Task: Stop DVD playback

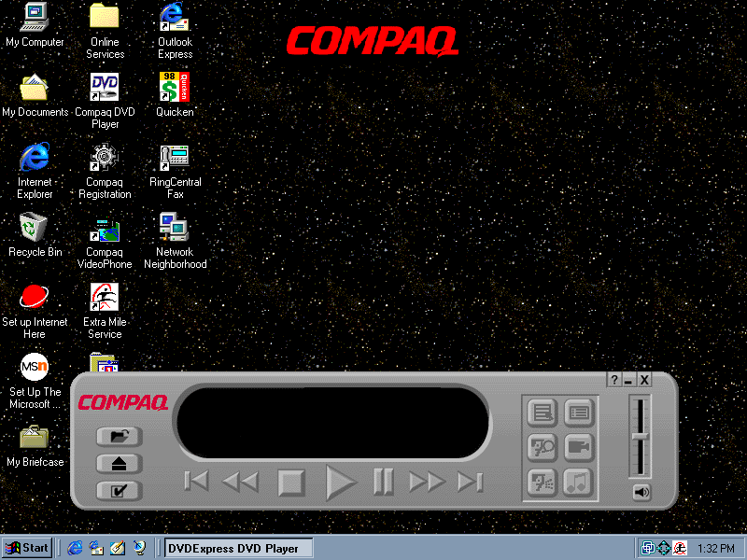Action: coord(291,483)
